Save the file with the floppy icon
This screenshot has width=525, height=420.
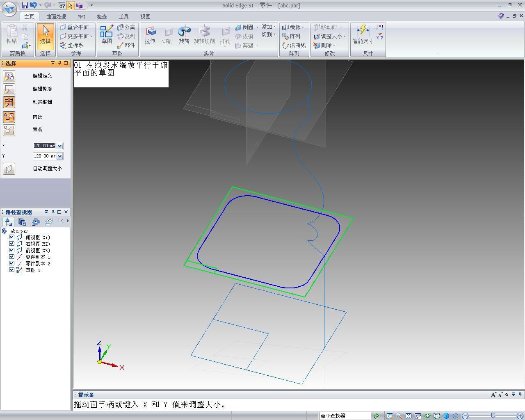25,5
